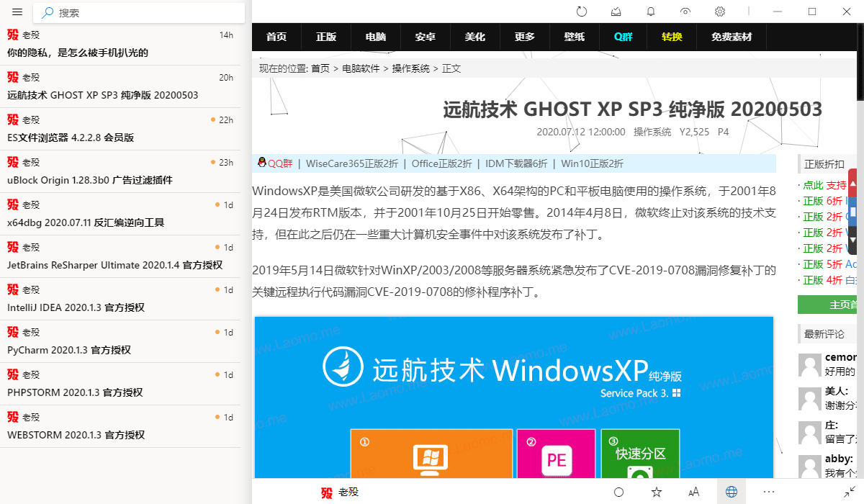The image size is (864, 504).
Task: Mark all as read envelope icon
Action: tap(616, 12)
